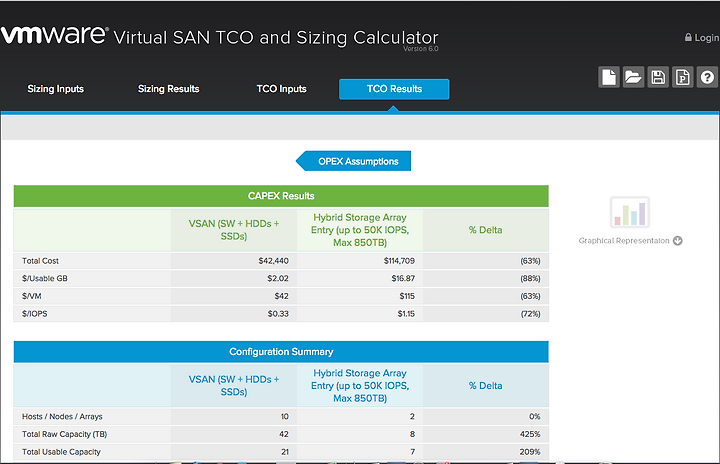This screenshot has height=464, width=720.
Task: Click the Total Raw Capacity (TB) label
Action: 64,434
